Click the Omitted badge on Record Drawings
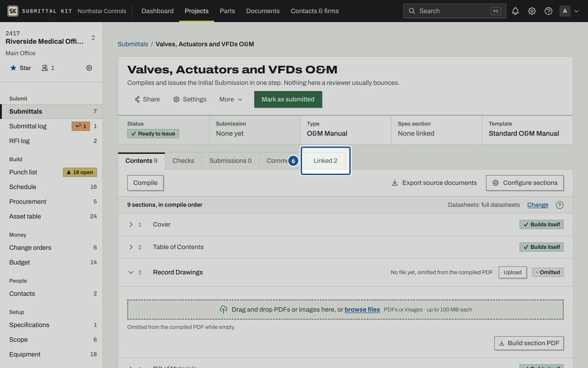 548,272
